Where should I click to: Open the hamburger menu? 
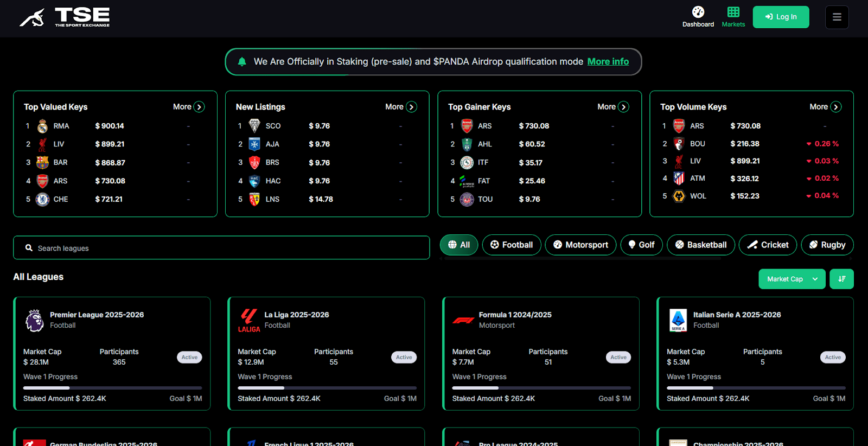837,17
